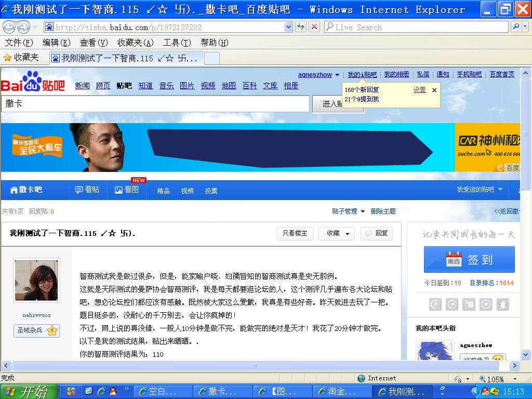Open the Favorites star button
The image size is (532, 399).
pos(21,58)
